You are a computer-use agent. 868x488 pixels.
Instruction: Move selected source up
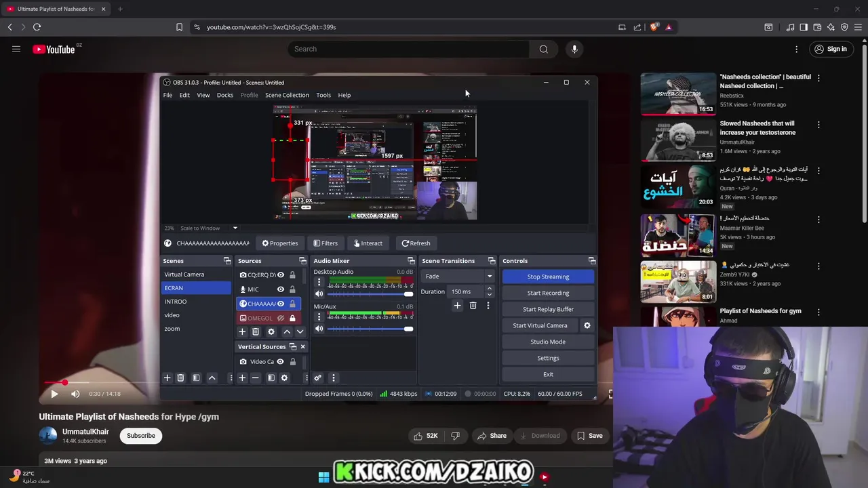[287, 331]
